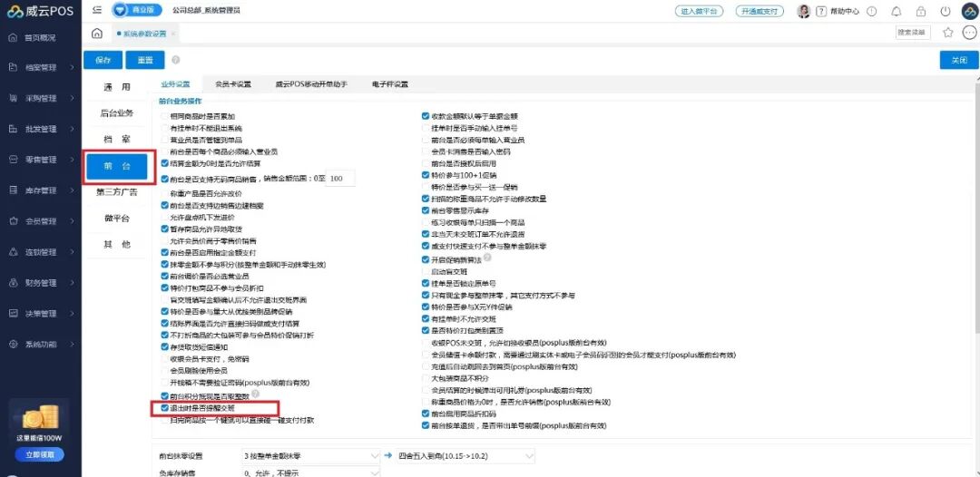The height and width of the screenshot is (477, 980).
Task: Collapse the sidebar with the menu fold icon
Action: (x=97, y=11)
